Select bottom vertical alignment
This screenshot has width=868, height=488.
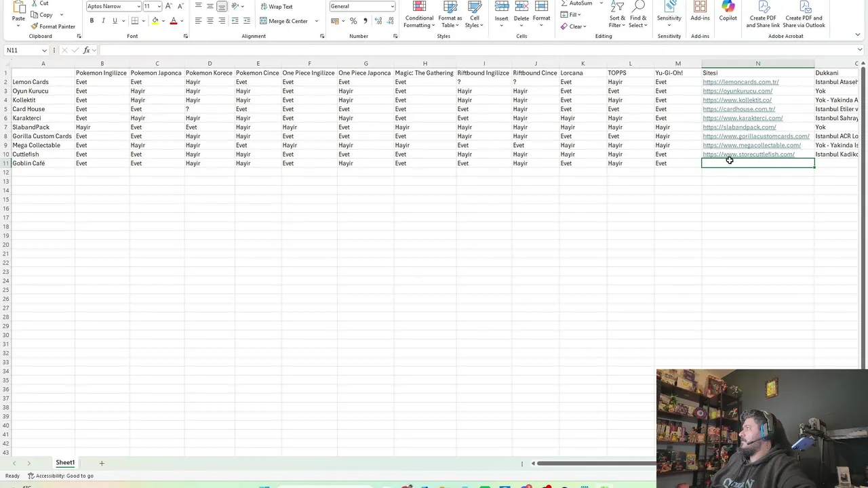222,6
